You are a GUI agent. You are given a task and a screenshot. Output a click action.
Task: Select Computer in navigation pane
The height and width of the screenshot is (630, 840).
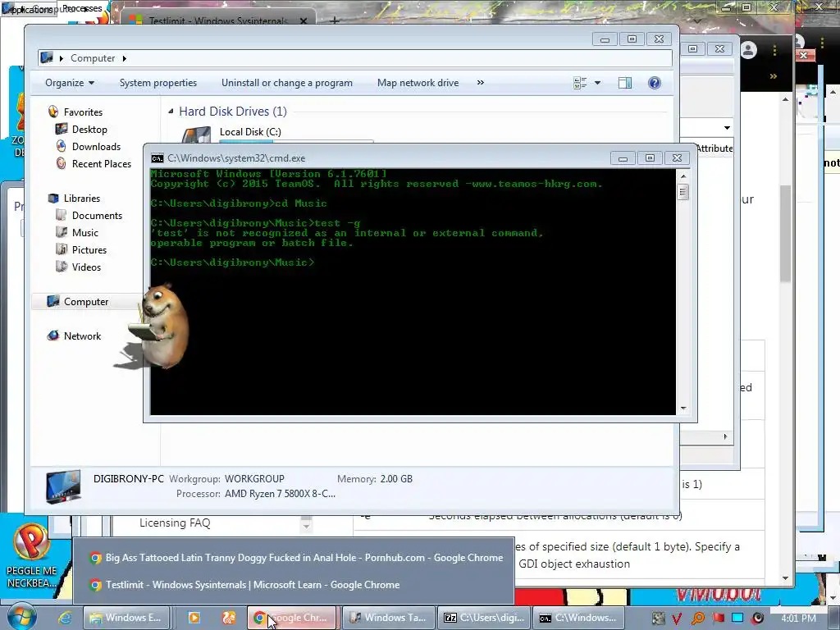[x=85, y=302]
